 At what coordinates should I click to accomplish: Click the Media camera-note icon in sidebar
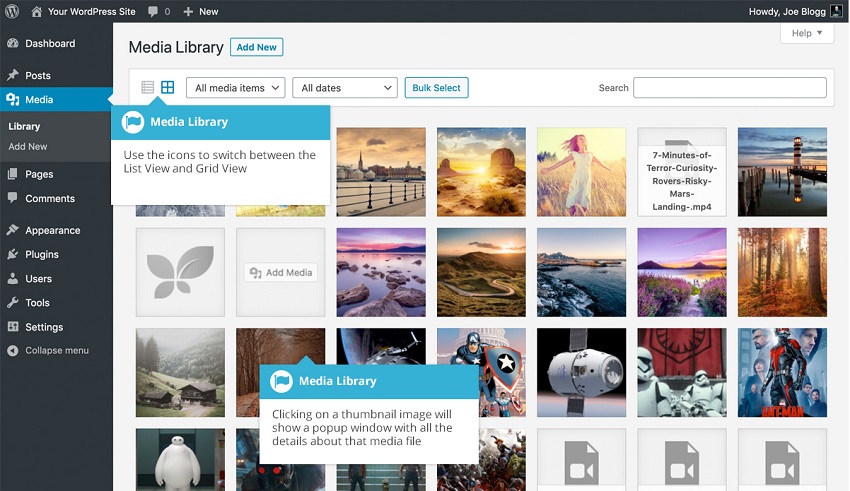tap(13, 99)
